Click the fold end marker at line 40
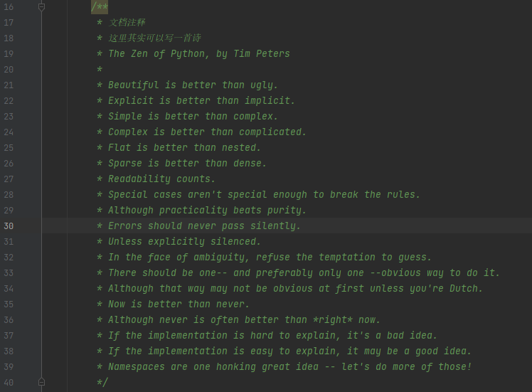The width and height of the screenshot is (532, 392). coord(41,382)
